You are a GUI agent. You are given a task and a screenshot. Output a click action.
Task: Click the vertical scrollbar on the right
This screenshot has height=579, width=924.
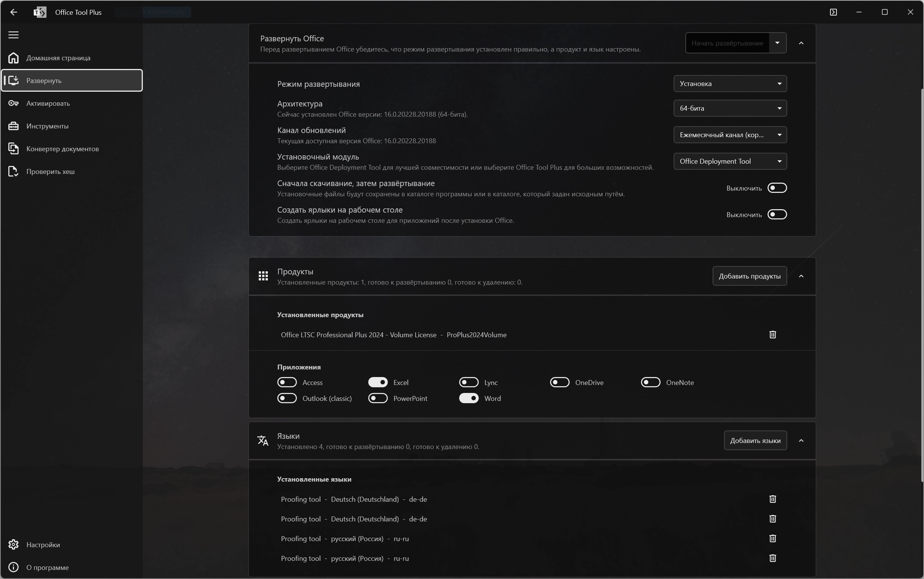click(922, 285)
